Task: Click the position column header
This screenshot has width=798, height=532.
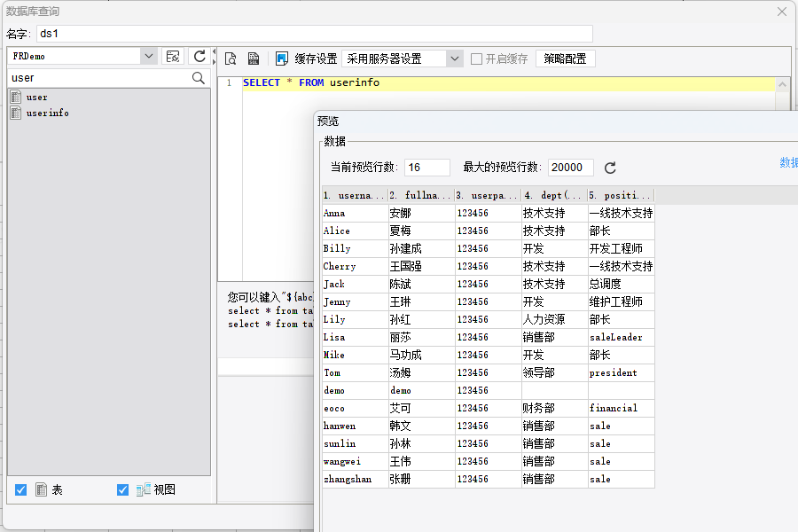Action: (621, 195)
